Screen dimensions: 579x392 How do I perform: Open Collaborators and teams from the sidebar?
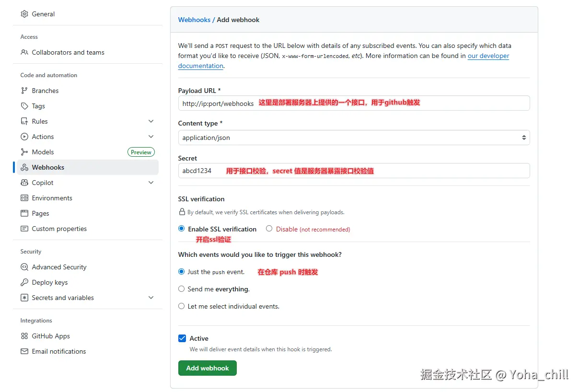point(68,52)
